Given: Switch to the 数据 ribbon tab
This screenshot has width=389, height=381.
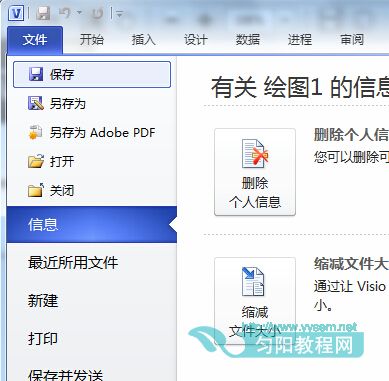Looking at the screenshot, I should click(248, 40).
